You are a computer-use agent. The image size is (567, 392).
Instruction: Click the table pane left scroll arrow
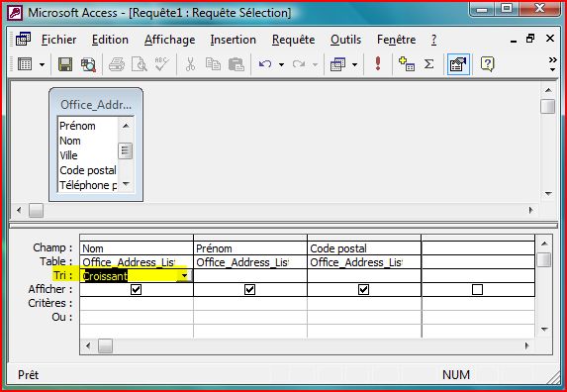pyautogui.click(x=19, y=210)
